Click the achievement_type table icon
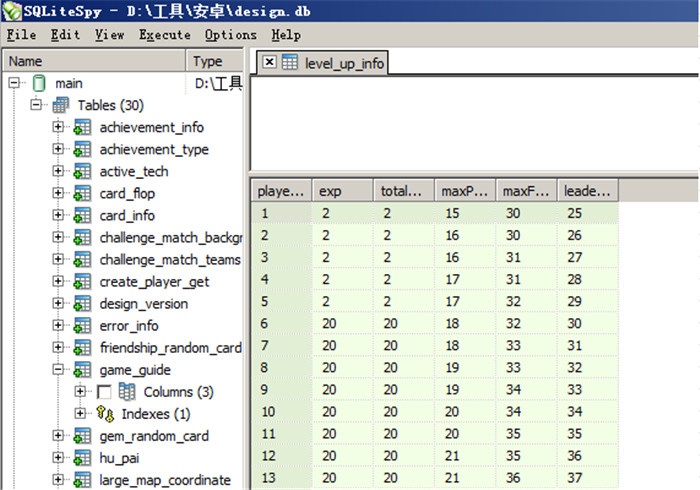This screenshot has width=700, height=490. [x=82, y=149]
